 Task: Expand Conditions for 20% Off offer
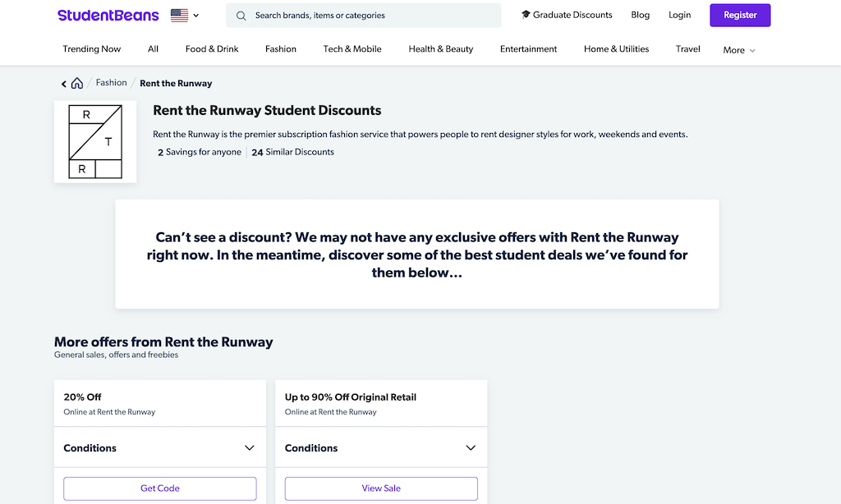[x=160, y=447]
